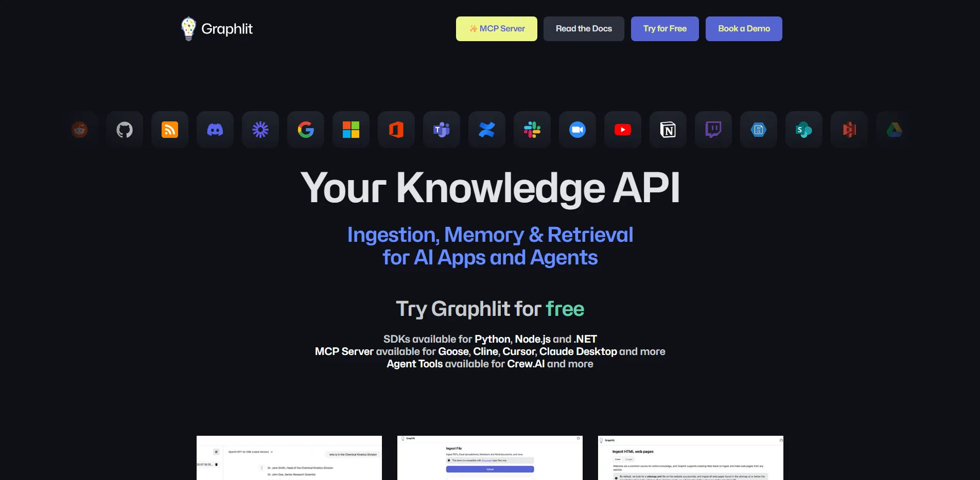Select the GitHub integration icon
This screenshot has width=980, height=480.
(124, 130)
